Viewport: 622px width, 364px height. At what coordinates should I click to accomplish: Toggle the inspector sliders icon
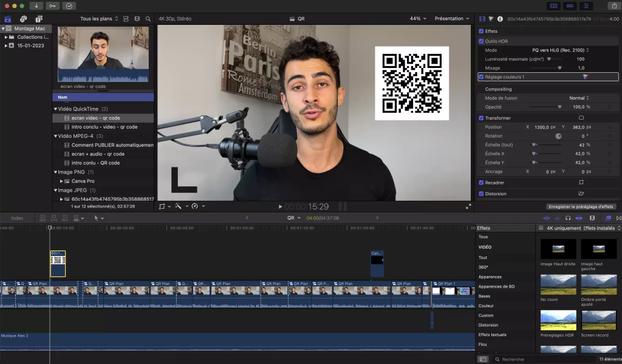(x=586, y=6)
